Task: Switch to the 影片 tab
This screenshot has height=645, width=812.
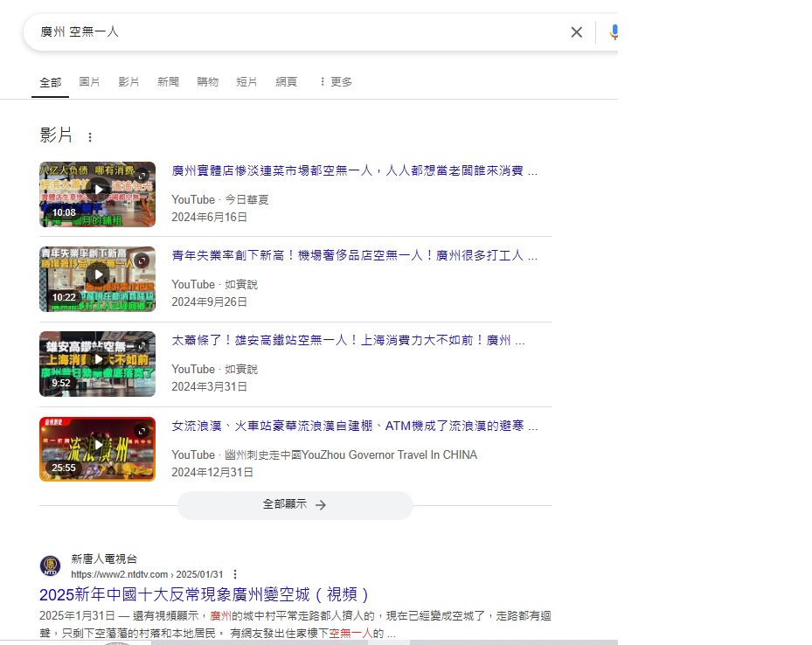Action: [128, 82]
